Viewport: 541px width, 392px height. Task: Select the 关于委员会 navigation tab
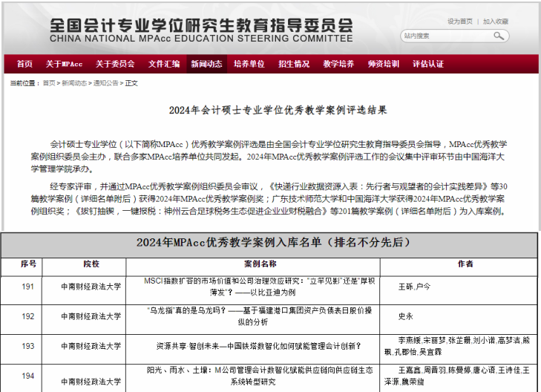tap(115, 64)
